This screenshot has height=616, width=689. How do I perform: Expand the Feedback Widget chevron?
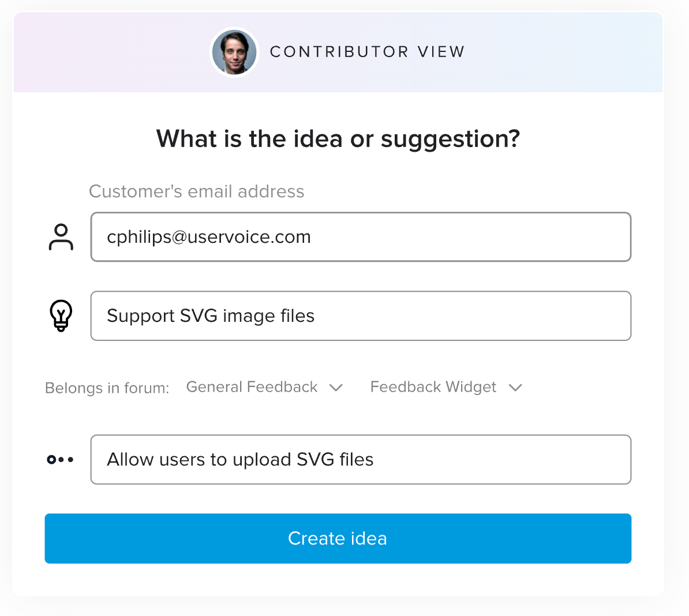point(515,388)
